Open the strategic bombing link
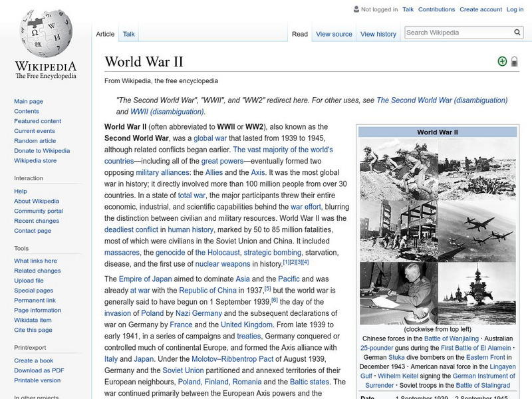Image resolution: width=532 pixels, height=399 pixels. point(273,253)
